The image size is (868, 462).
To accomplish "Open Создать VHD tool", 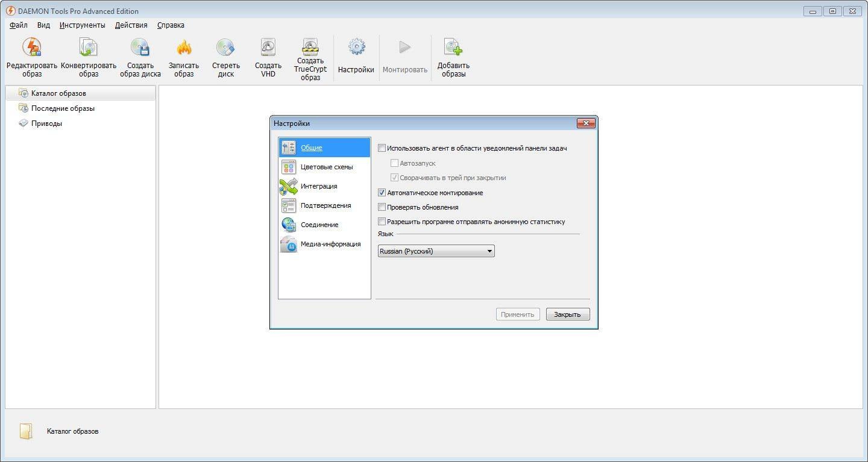I will click(x=268, y=58).
